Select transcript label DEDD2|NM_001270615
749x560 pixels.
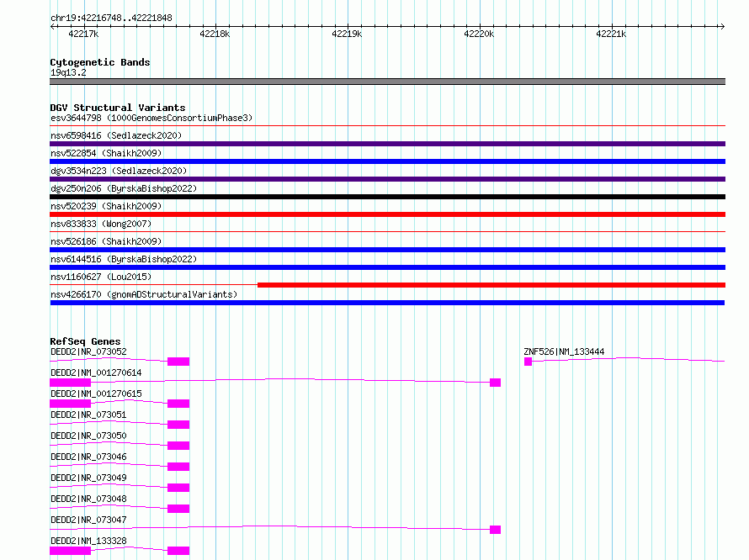coord(96,394)
